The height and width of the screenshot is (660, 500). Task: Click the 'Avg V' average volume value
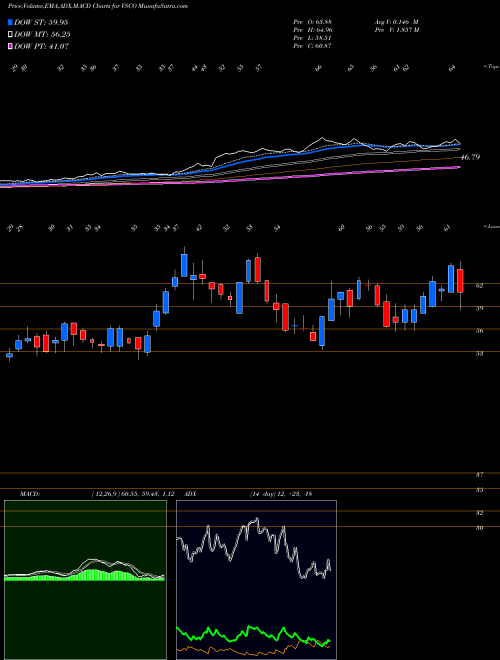[x=396, y=21]
